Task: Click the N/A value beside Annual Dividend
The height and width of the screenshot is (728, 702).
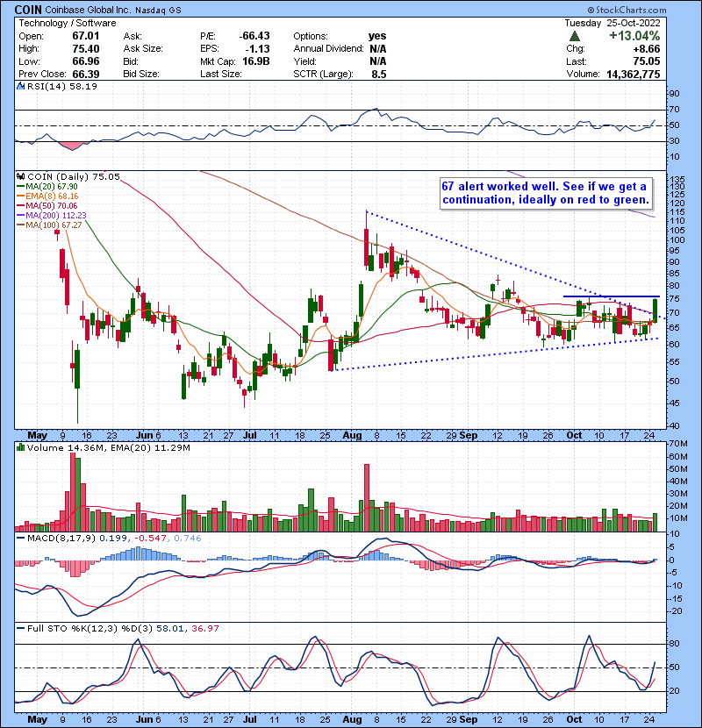Action: pyautogui.click(x=377, y=48)
